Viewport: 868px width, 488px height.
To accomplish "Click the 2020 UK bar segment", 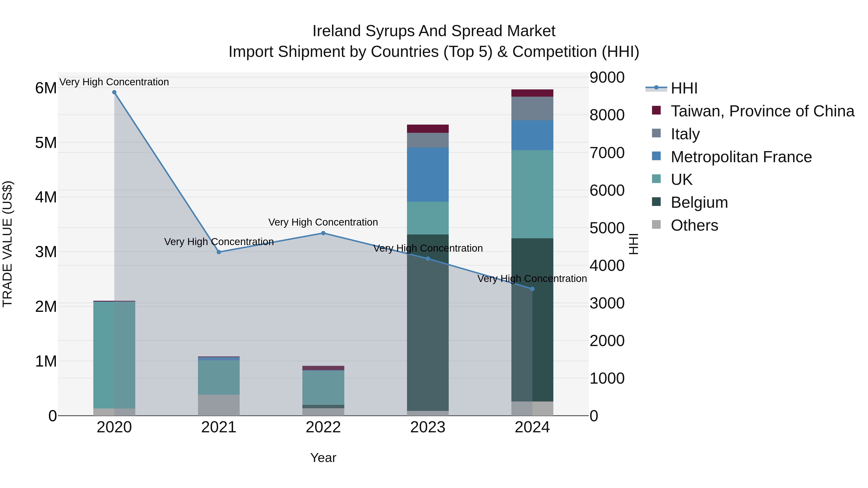I will point(114,355).
